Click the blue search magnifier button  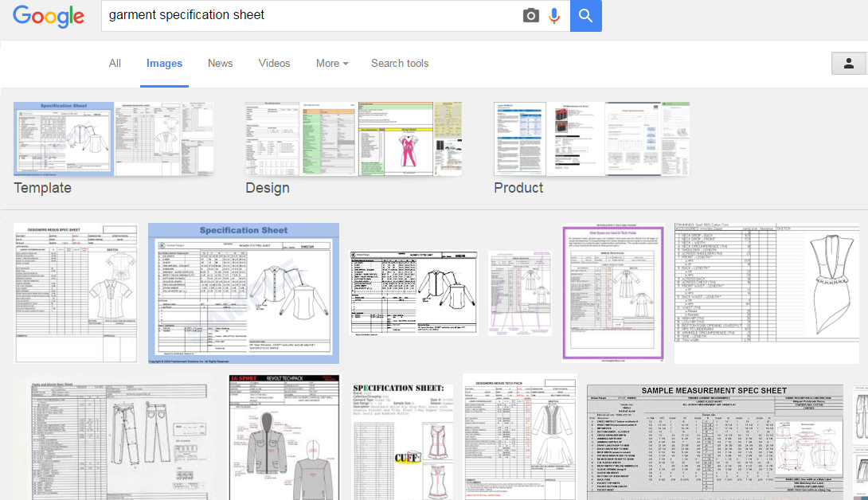tap(585, 15)
